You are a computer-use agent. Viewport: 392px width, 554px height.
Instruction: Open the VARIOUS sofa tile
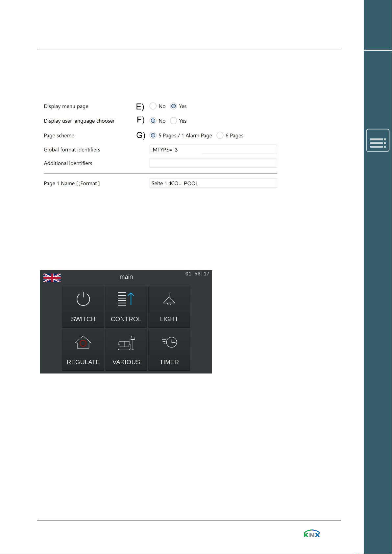126,350
